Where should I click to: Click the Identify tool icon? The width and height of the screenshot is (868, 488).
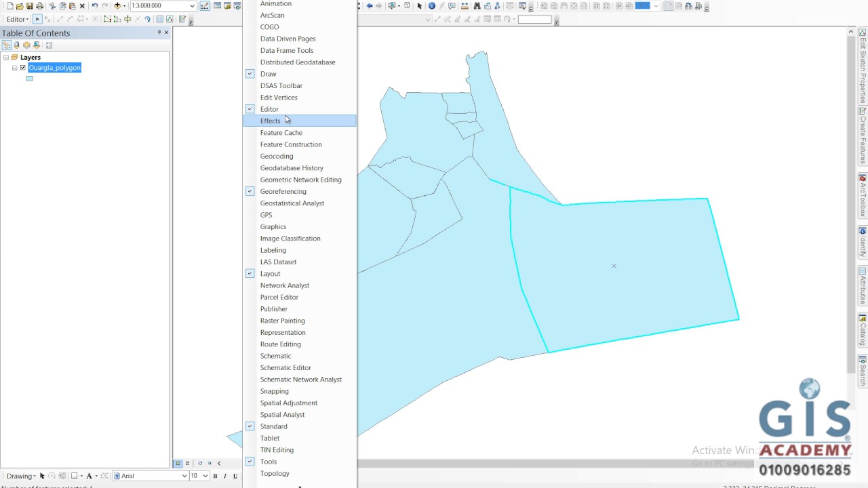431,6
